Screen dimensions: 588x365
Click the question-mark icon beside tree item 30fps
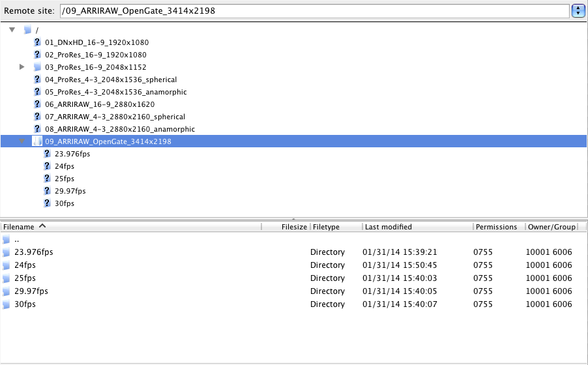(46, 203)
